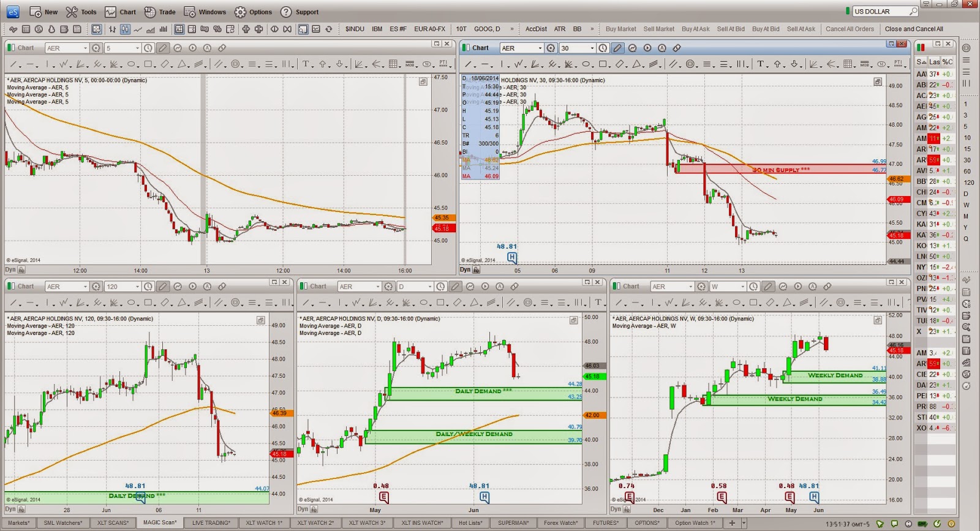Click the Buy At Ask button
This screenshot has width=980, height=531.
coord(696,29)
